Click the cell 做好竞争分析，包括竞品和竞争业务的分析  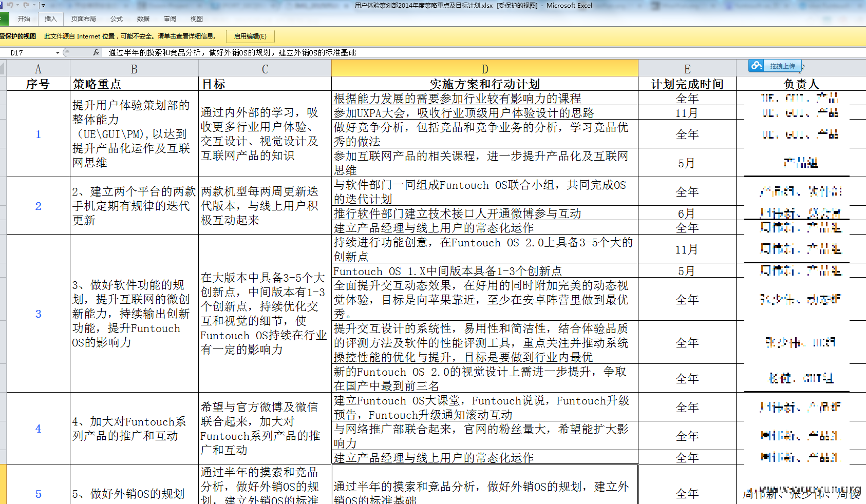(485, 134)
